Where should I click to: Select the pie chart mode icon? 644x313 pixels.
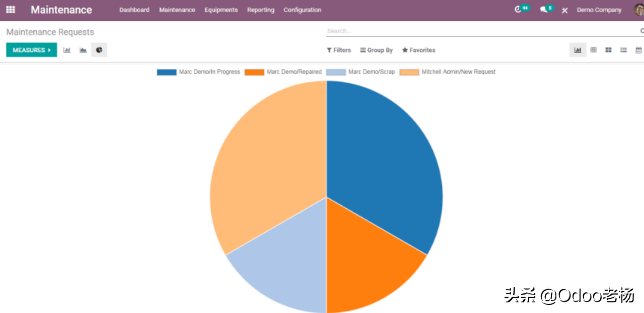coord(99,50)
